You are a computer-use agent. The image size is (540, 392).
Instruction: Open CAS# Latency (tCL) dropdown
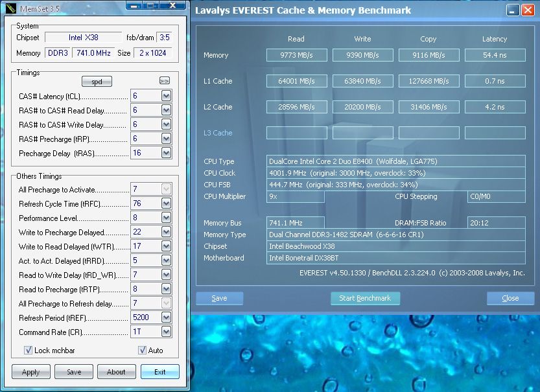point(167,96)
